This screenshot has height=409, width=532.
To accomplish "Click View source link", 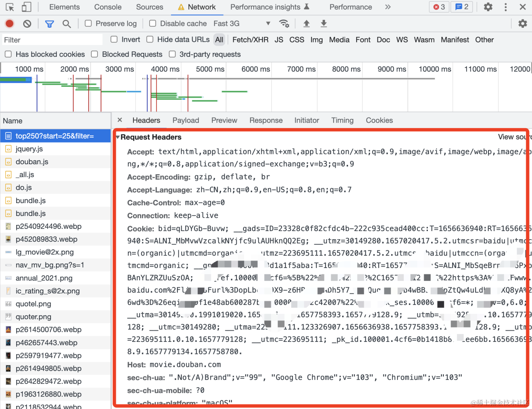I will [515, 137].
